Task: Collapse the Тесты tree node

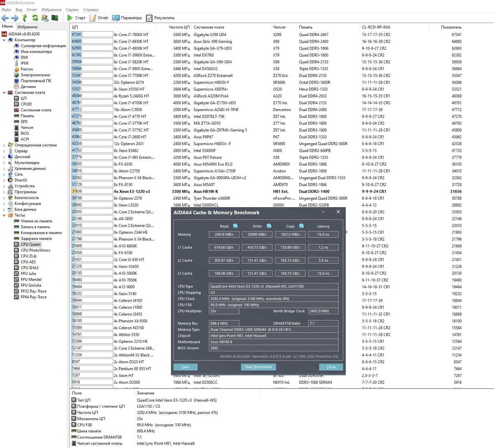Action: (x=4, y=215)
